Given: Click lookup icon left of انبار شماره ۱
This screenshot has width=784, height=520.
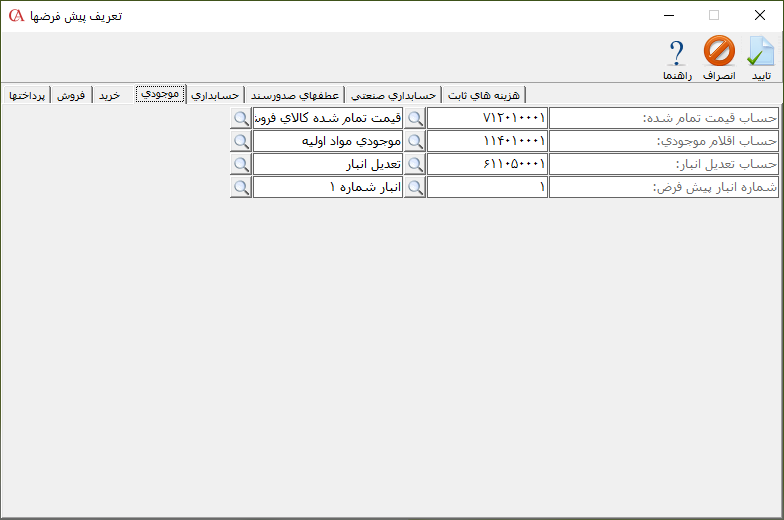Looking at the screenshot, I should (241, 187).
